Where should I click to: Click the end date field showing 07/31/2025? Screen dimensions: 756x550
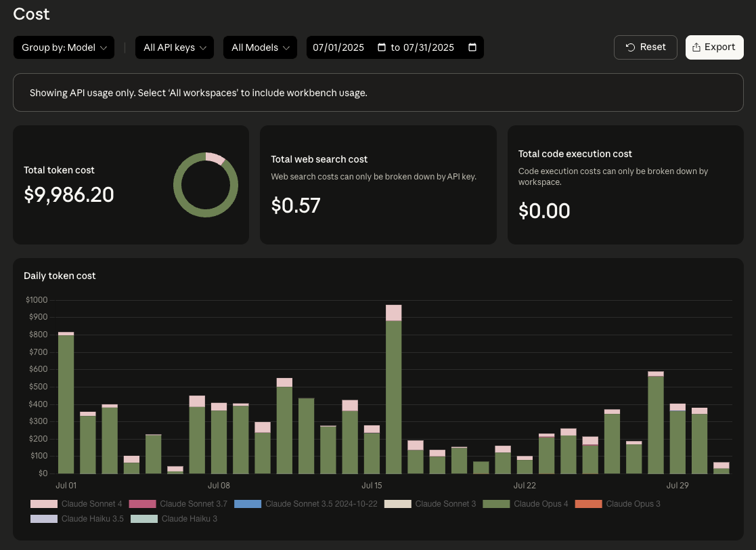(429, 47)
